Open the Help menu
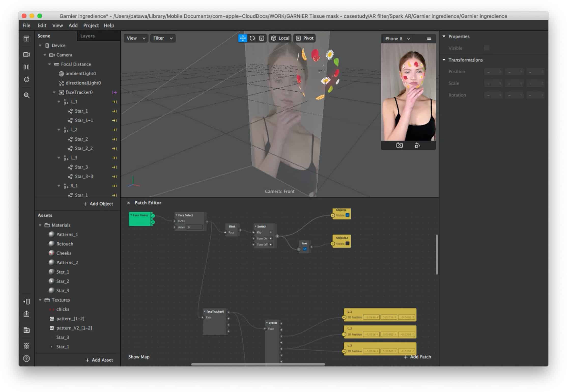The width and height of the screenshot is (567, 392). [109, 25]
